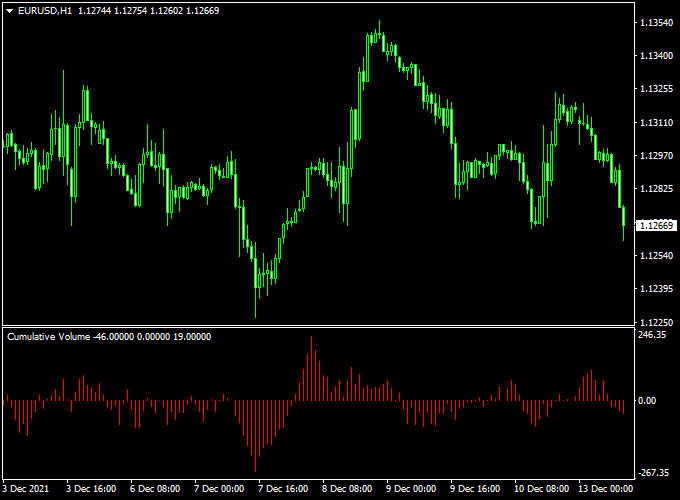
Task: Select price level 1.13400 on the scale
Action: click(657, 56)
